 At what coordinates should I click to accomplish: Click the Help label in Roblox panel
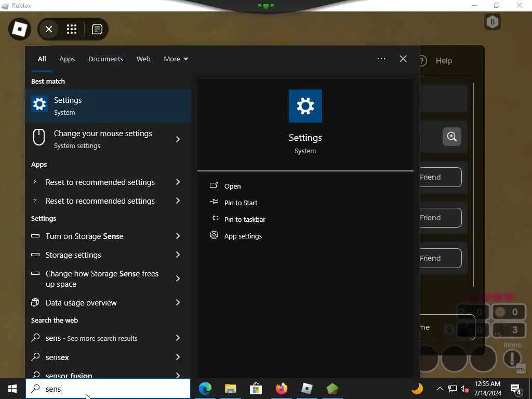pyautogui.click(x=444, y=61)
